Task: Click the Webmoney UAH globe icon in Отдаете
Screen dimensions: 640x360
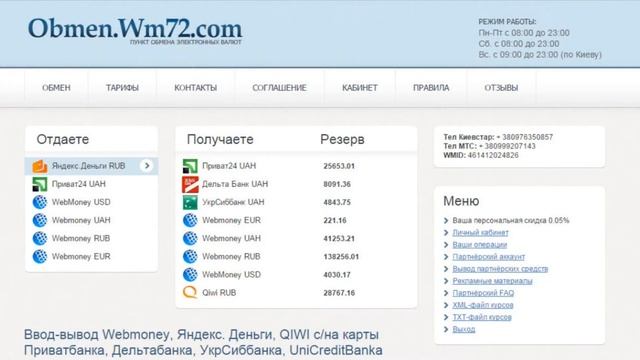Action: tap(40, 220)
